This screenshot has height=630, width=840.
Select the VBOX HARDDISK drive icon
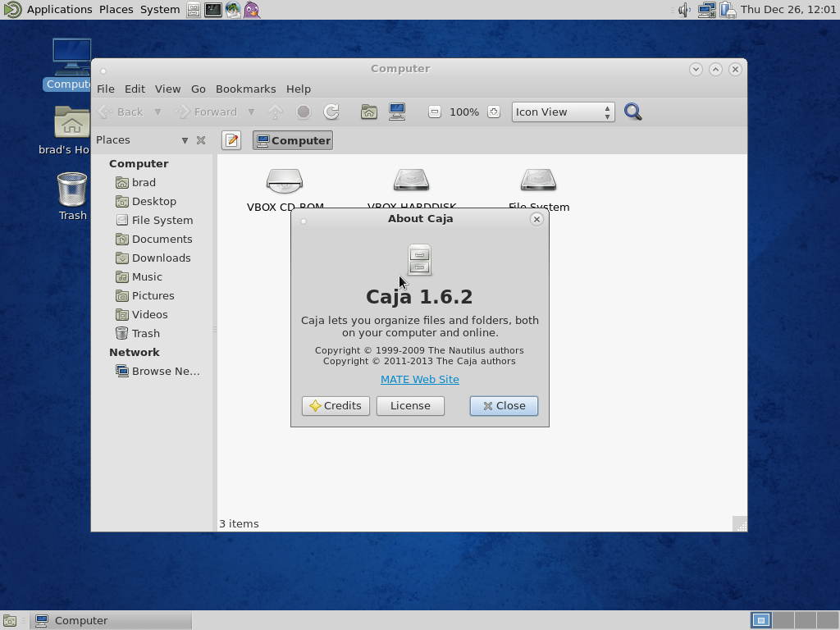412,181
